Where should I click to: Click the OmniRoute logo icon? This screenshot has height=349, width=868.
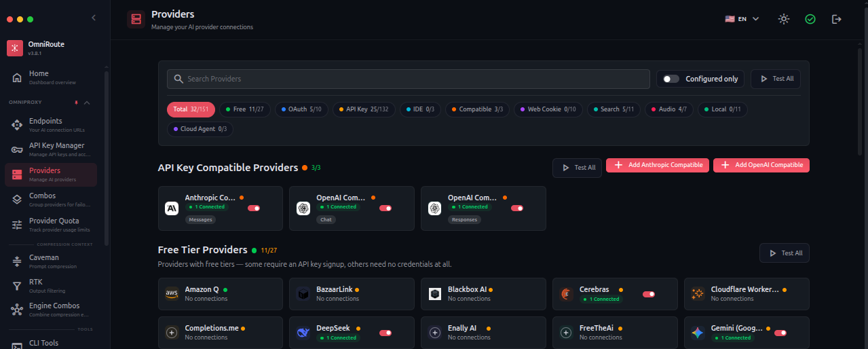click(15, 48)
